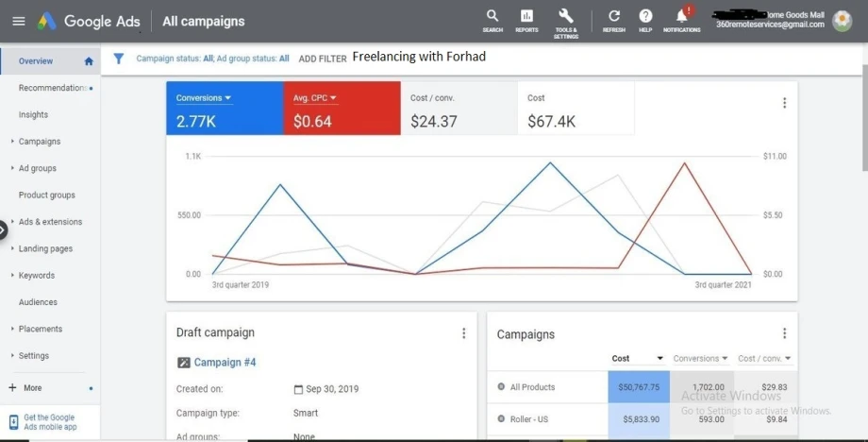Select Keywords in the left navigation
This screenshot has width=868, height=442.
click(37, 276)
